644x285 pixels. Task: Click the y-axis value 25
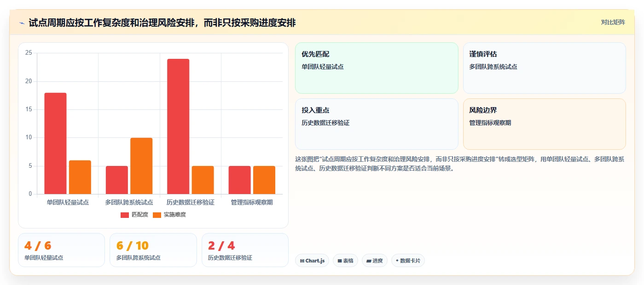(x=29, y=53)
